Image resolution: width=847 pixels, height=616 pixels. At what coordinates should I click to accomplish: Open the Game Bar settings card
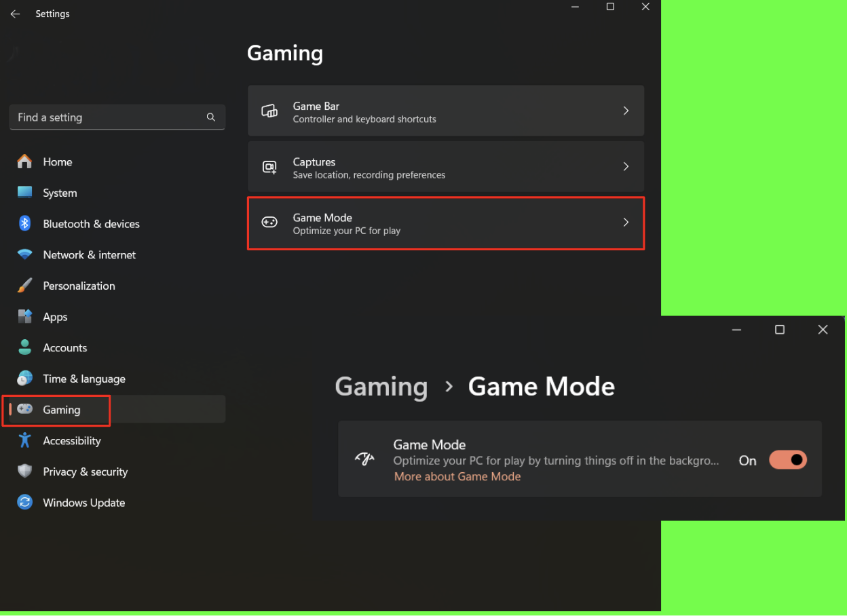446,111
